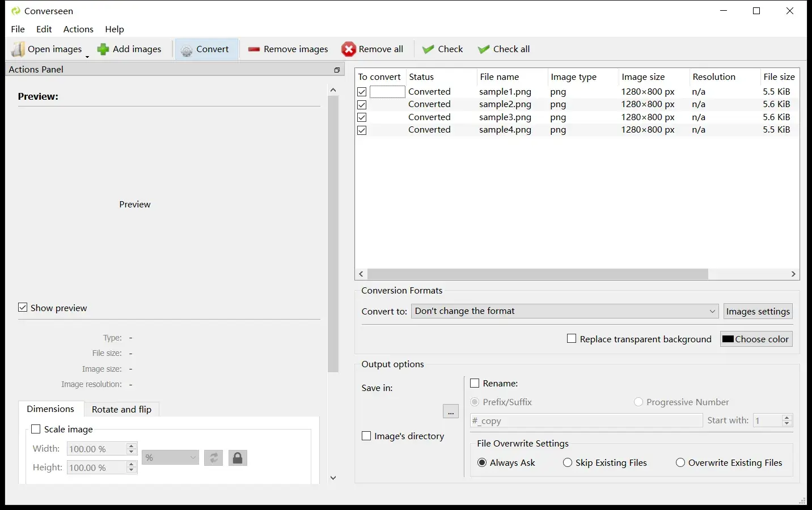Click Remove images in the toolbar
The width and height of the screenshot is (812, 510).
[288, 49]
